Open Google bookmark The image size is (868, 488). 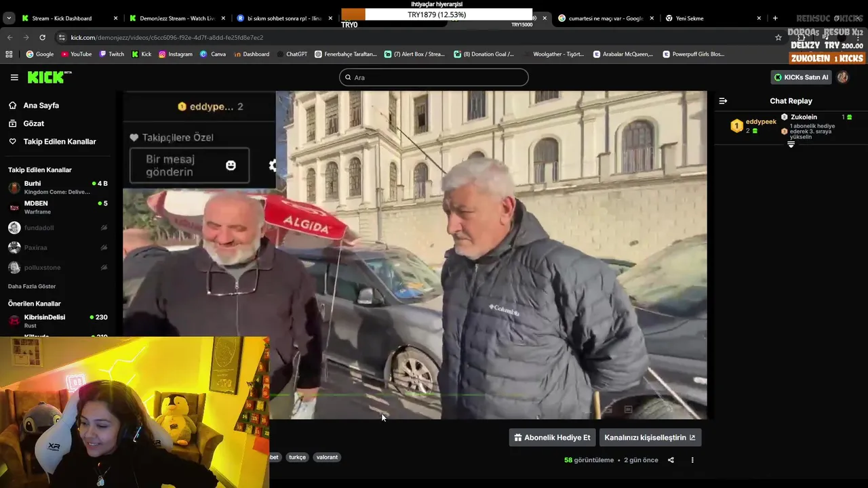[40, 54]
